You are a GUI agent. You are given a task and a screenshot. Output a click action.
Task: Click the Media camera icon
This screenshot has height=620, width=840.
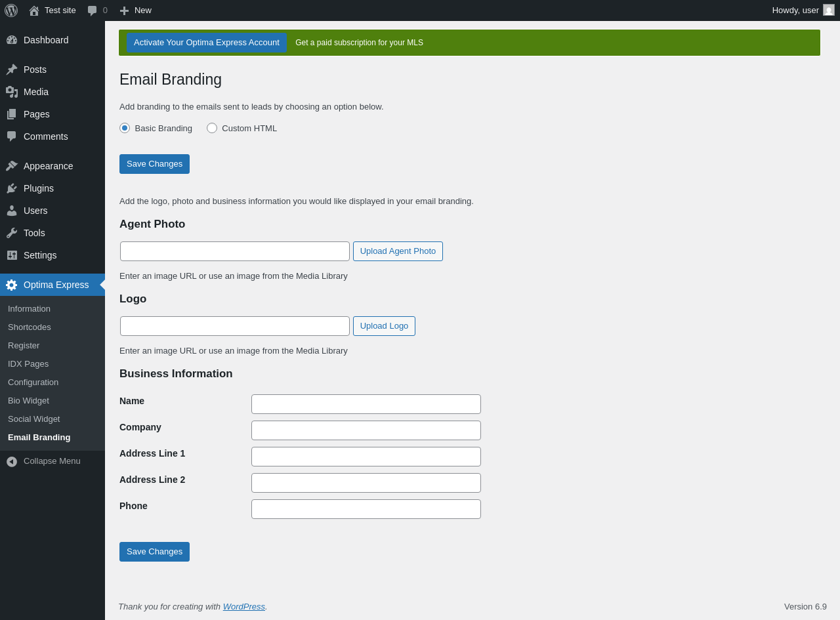12,92
